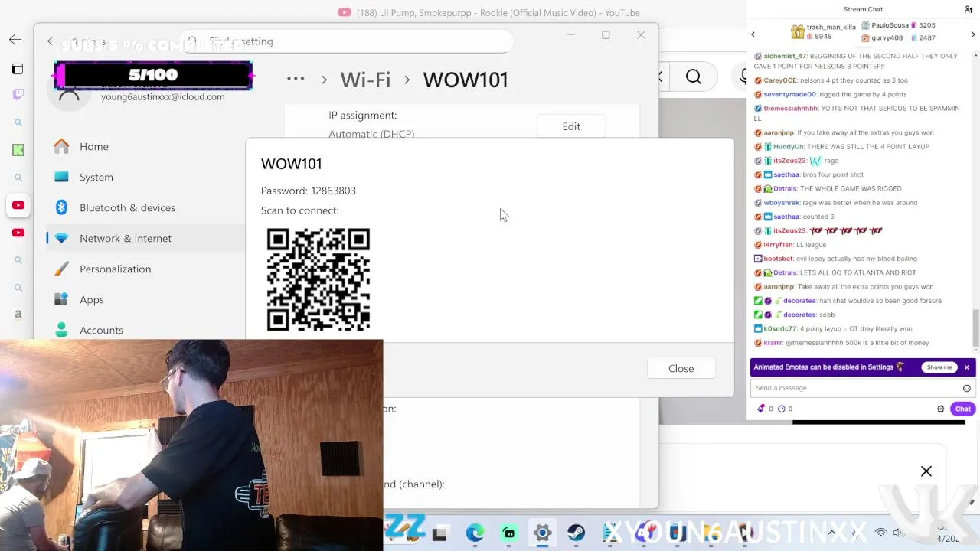Open chat community users icon

tap(969, 9)
